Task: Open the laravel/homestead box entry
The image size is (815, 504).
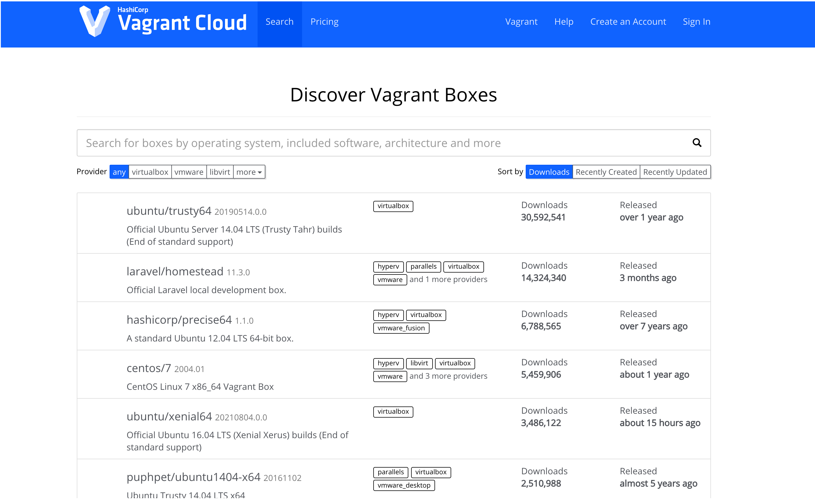Action: (175, 272)
